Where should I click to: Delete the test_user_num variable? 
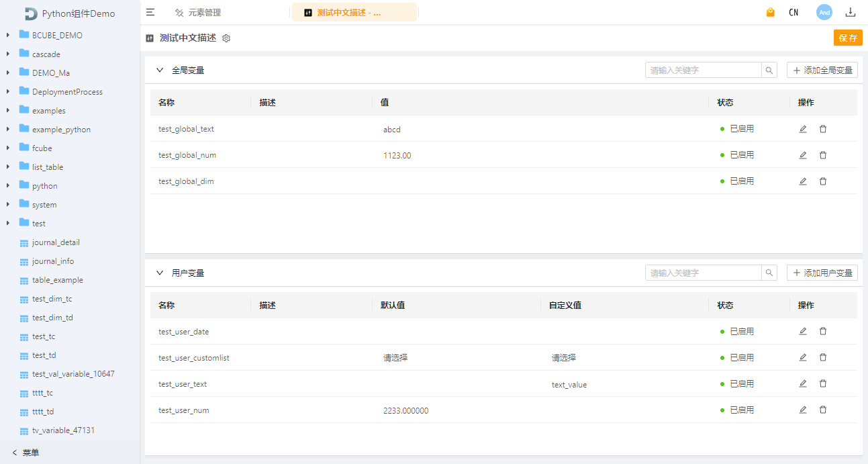pyautogui.click(x=822, y=410)
